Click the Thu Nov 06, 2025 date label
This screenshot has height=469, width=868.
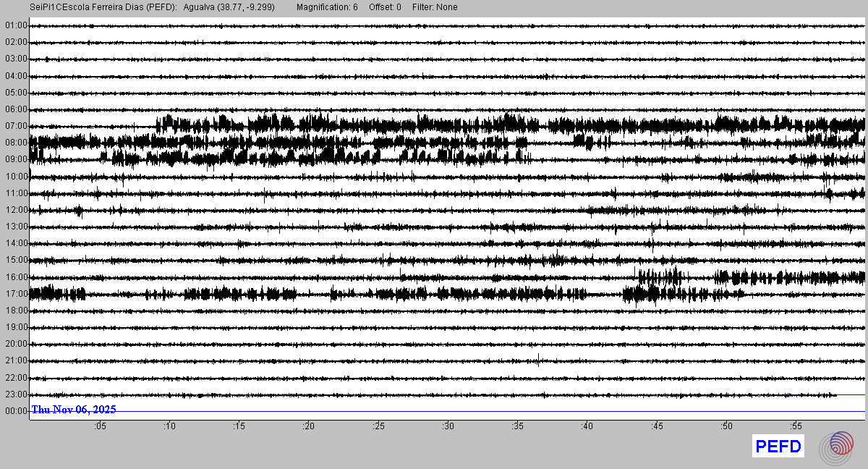[x=74, y=410]
